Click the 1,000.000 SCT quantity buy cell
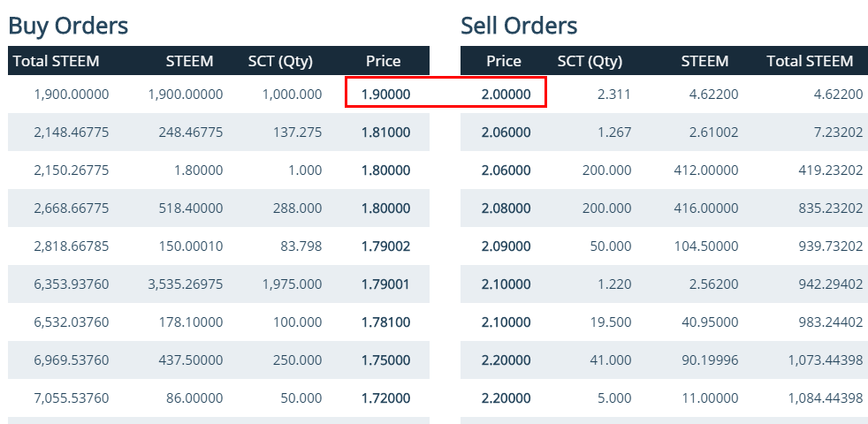The width and height of the screenshot is (868, 424). tap(292, 95)
